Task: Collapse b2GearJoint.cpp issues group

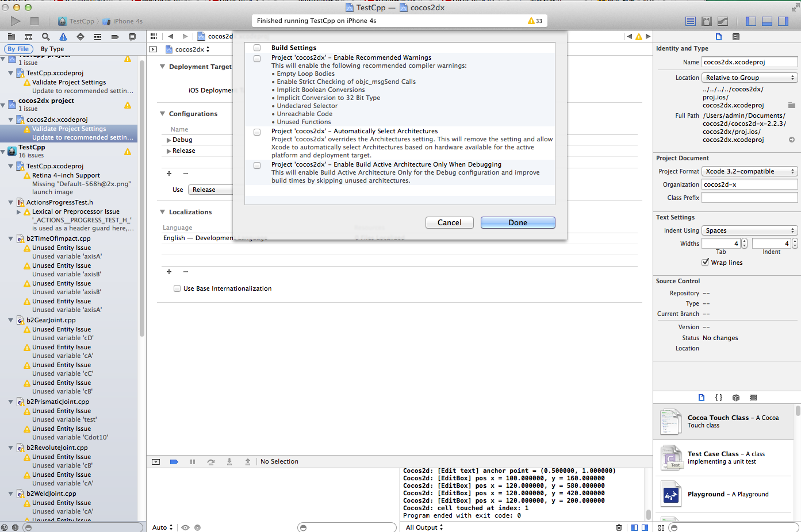Action: click(11, 320)
